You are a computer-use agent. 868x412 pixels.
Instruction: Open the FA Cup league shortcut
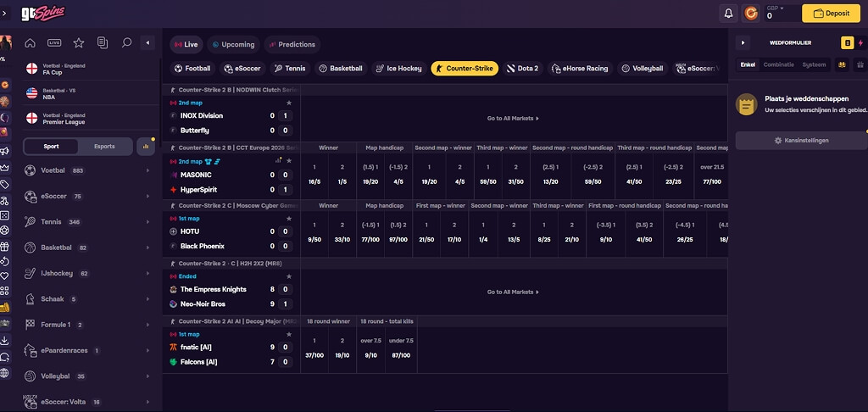[x=92, y=70]
